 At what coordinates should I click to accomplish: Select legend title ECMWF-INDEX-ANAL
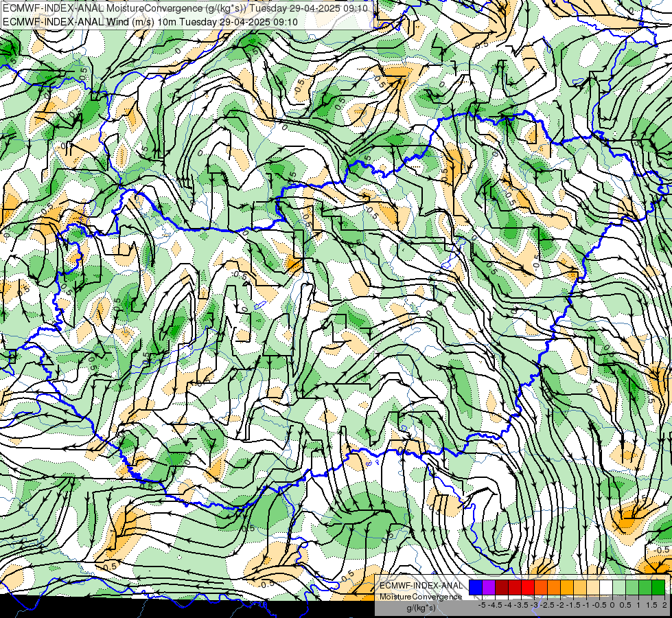tap(421, 586)
